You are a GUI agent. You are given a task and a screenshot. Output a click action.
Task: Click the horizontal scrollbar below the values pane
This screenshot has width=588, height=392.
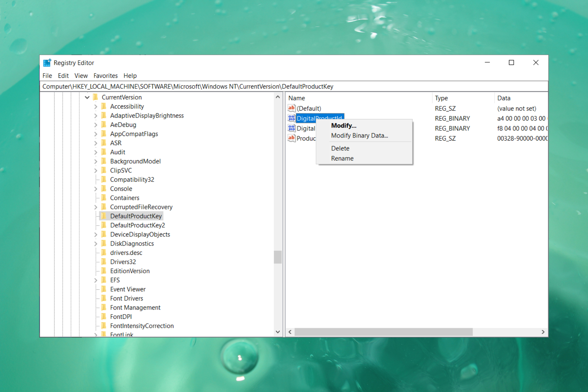[383, 332]
